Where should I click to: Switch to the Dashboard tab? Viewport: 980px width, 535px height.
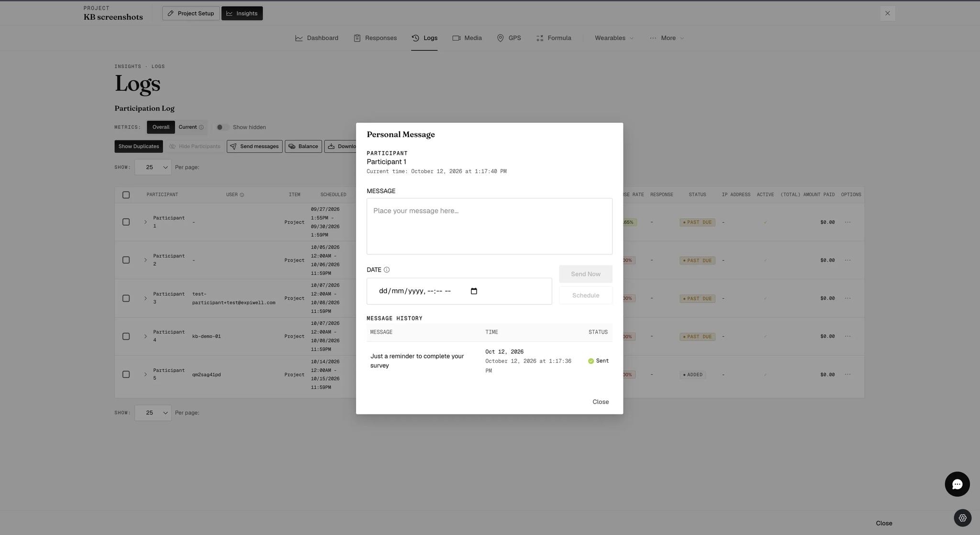(317, 38)
